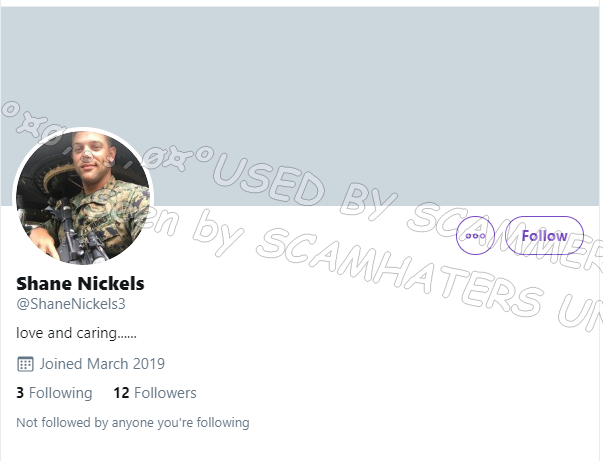The height and width of the screenshot is (461, 603).
Task: Follow Shane Nickels with the Follow button
Action: 544,236
